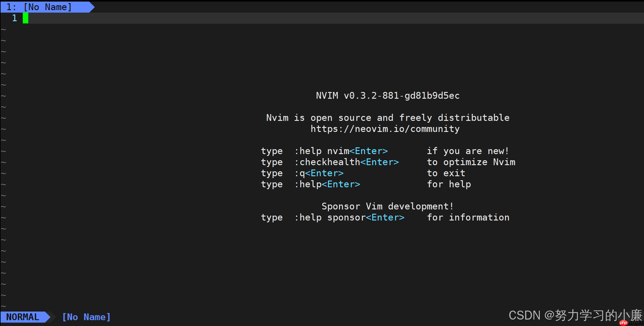
Task: Click the ':help sponsor<Enter>' command text
Action: click(349, 217)
